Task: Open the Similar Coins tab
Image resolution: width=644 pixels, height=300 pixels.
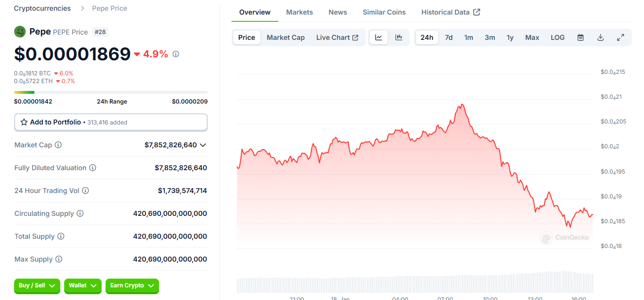Action: click(384, 12)
